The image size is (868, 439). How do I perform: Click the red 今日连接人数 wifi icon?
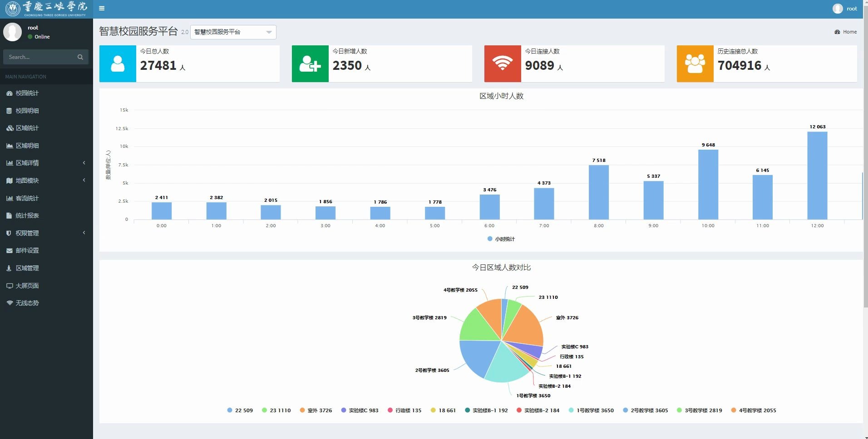point(503,63)
